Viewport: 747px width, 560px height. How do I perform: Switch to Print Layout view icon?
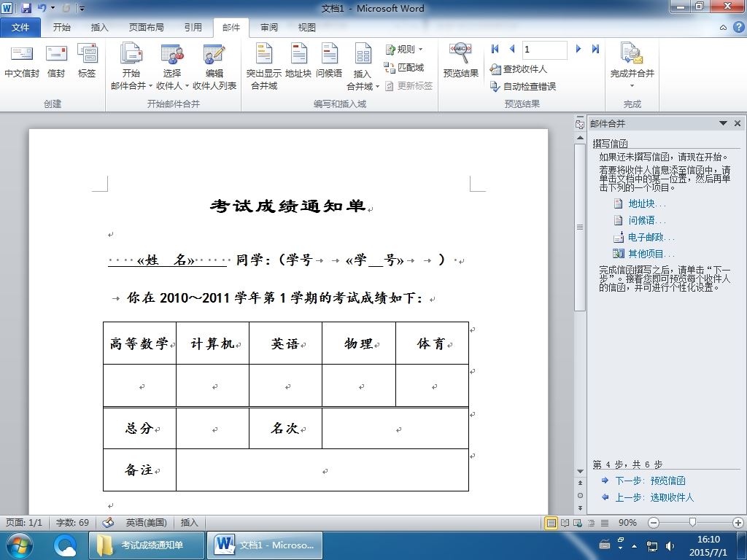click(x=551, y=523)
